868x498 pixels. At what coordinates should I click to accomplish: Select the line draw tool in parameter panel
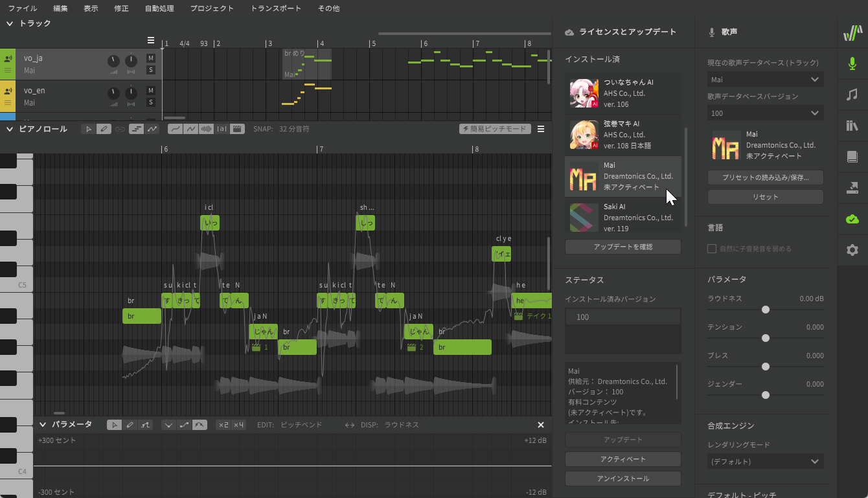145,425
